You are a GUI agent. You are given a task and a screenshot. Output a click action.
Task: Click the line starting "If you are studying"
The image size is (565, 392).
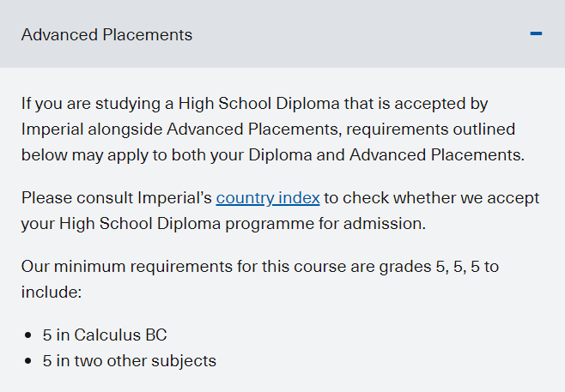[254, 104]
